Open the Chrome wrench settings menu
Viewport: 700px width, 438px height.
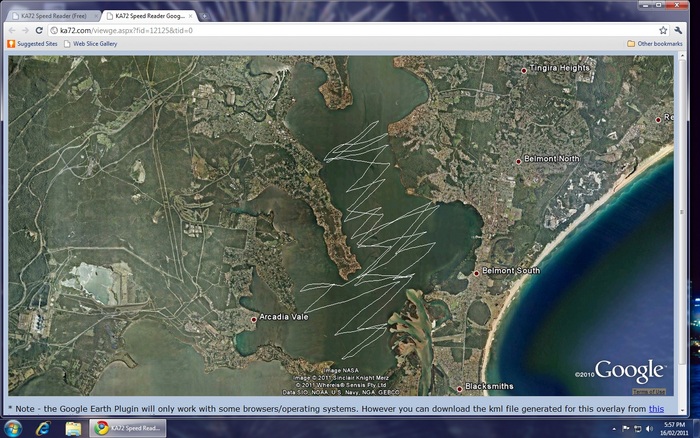678,30
